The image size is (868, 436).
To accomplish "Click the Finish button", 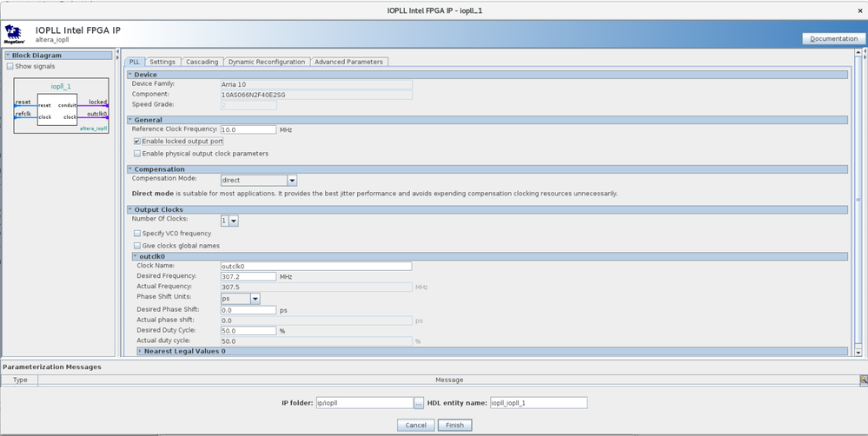I will (x=455, y=425).
